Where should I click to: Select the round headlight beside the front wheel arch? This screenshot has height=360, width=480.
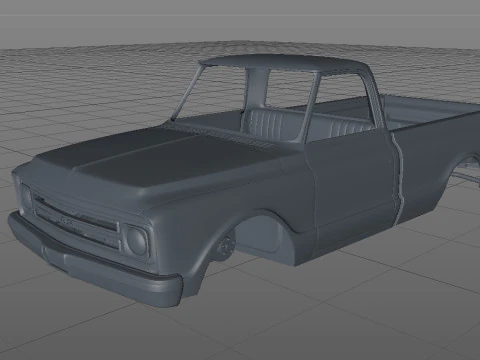click(137, 240)
